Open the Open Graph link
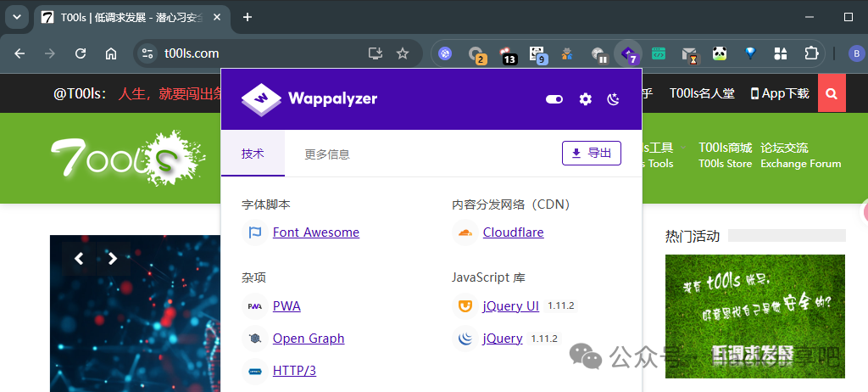The image size is (868, 392). coord(309,339)
